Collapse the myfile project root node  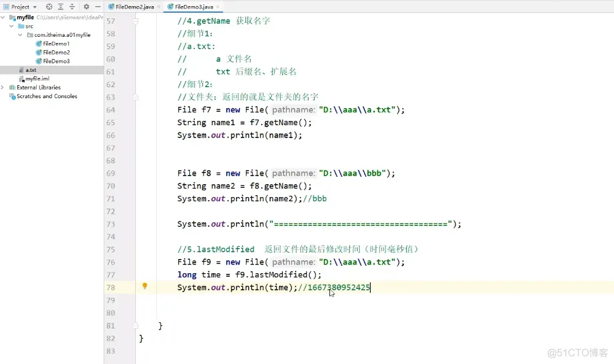(x=3, y=17)
